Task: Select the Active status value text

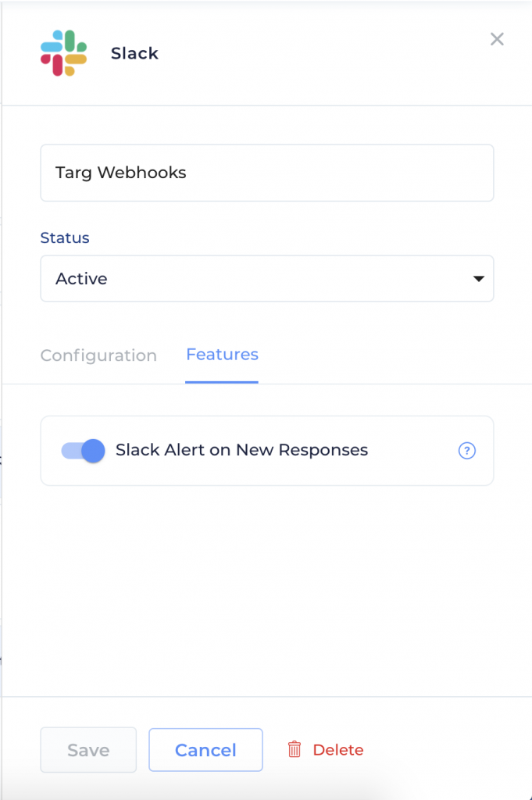Action: [x=81, y=279]
